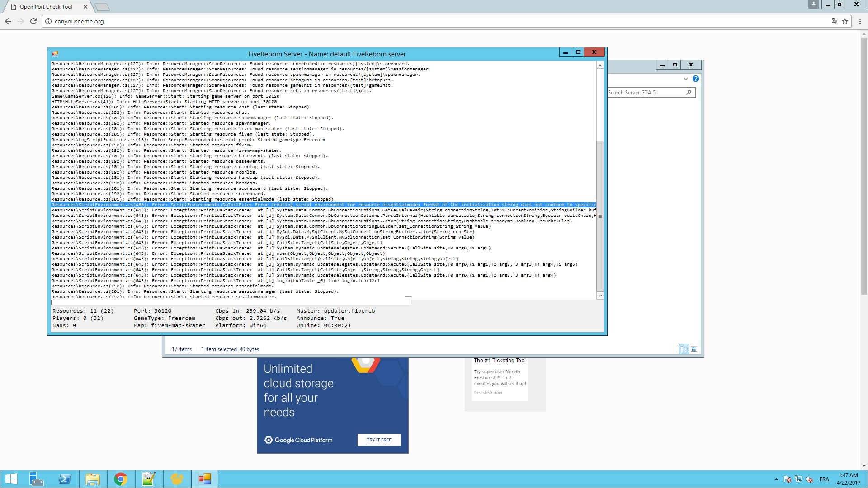Open network tray icon

[798, 479]
